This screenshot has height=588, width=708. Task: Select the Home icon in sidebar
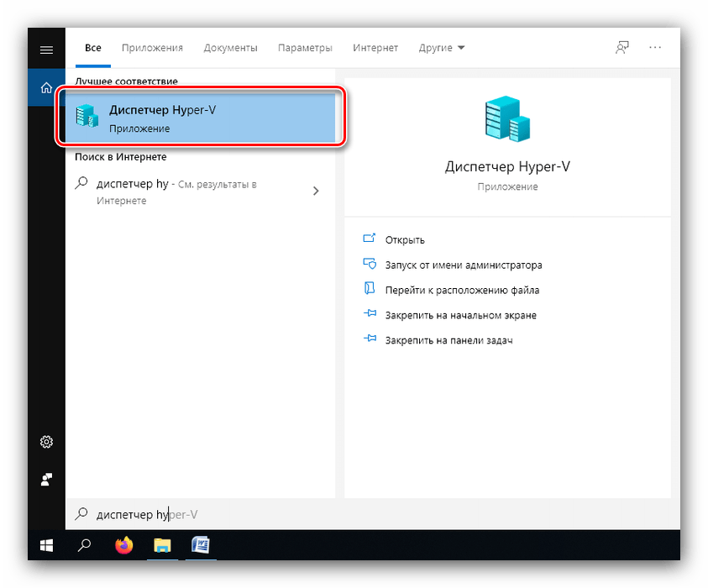46,87
